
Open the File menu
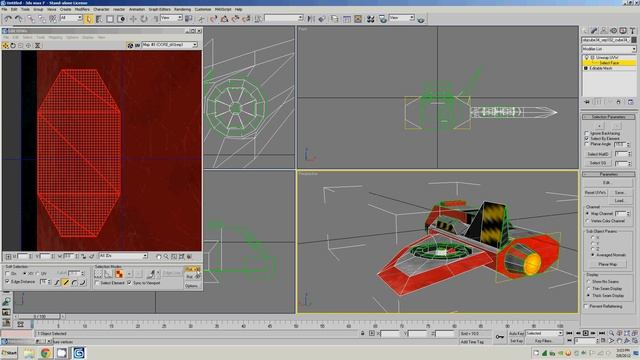tap(4, 9)
